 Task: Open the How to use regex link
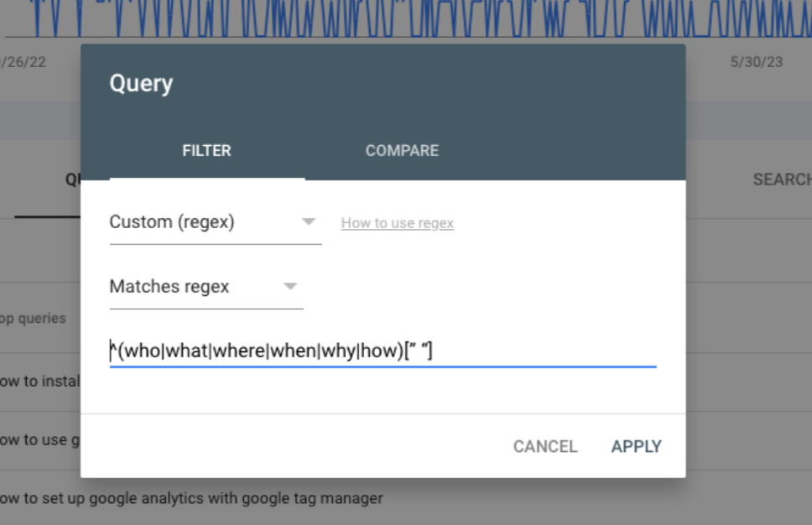(398, 223)
